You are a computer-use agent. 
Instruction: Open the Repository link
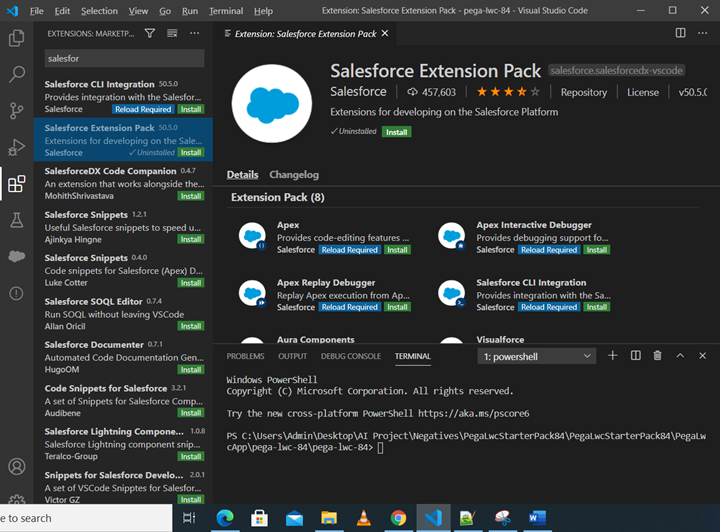tap(584, 92)
